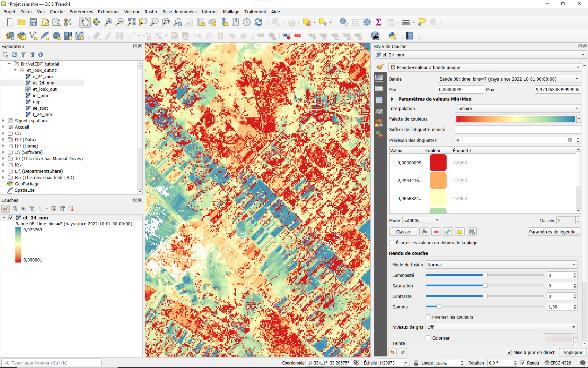Select the Pan Map hand tool
The height and width of the screenshot is (368, 588).
click(x=85, y=22)
